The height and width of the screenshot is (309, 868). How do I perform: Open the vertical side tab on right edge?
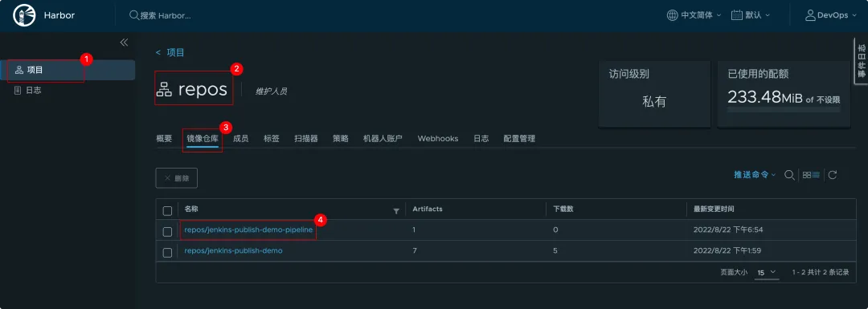pos(862,62)
